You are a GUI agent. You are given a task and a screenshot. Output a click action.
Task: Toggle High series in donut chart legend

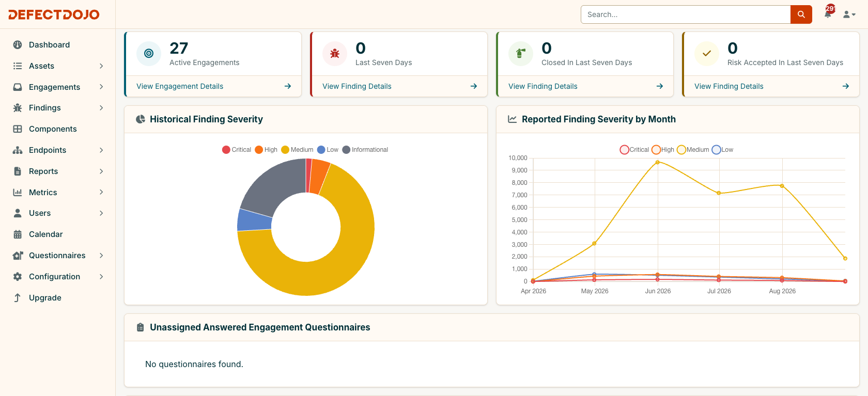click(266, 150)
